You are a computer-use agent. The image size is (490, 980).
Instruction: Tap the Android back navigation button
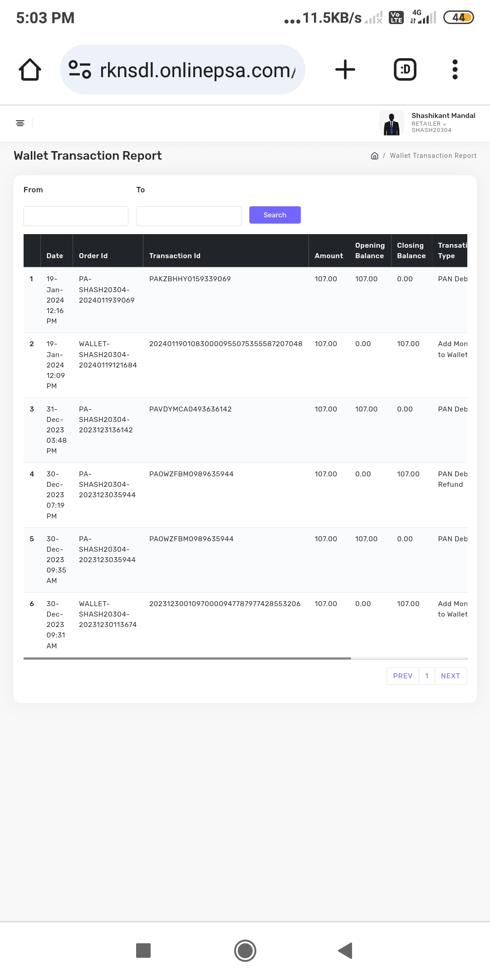[x=345, y=950]
